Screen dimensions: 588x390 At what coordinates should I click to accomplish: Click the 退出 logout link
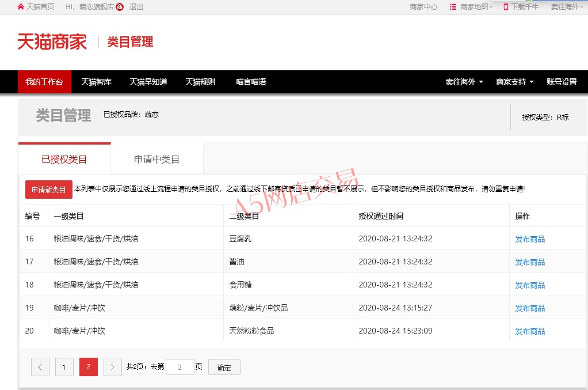click(x=136, y=7)
